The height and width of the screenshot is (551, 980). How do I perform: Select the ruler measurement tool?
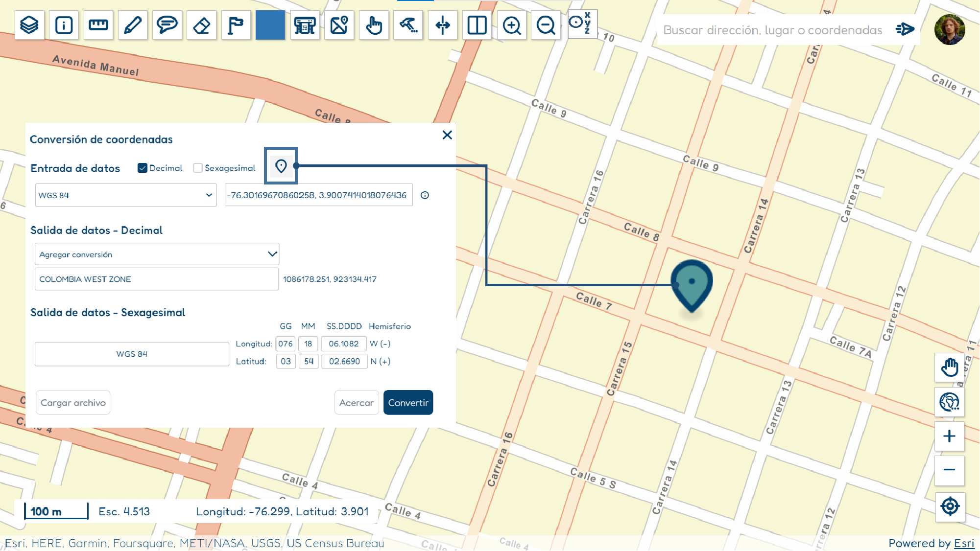[98, 25]
